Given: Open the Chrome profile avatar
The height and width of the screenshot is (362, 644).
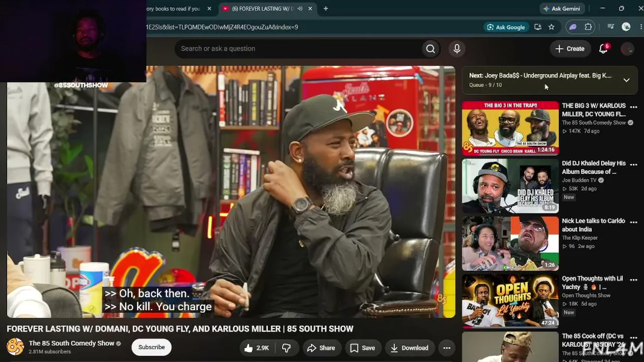Looking at the screenshot, I should coord(626,27).
